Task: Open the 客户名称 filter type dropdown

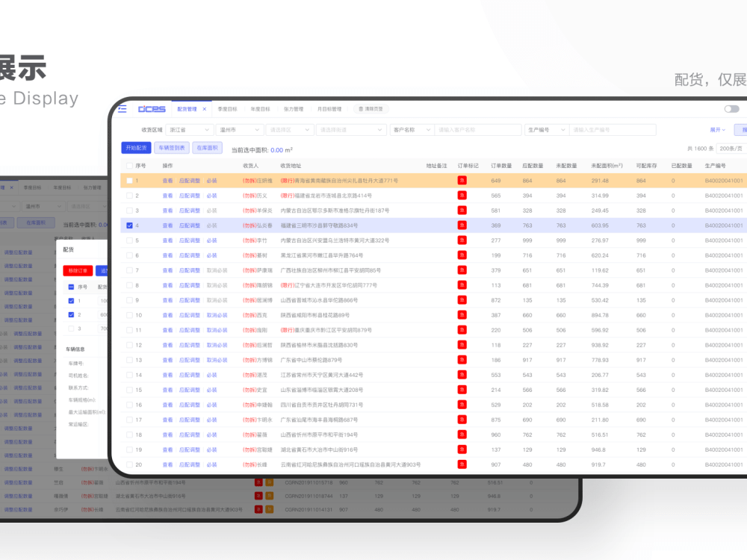Action: point(412,129)
